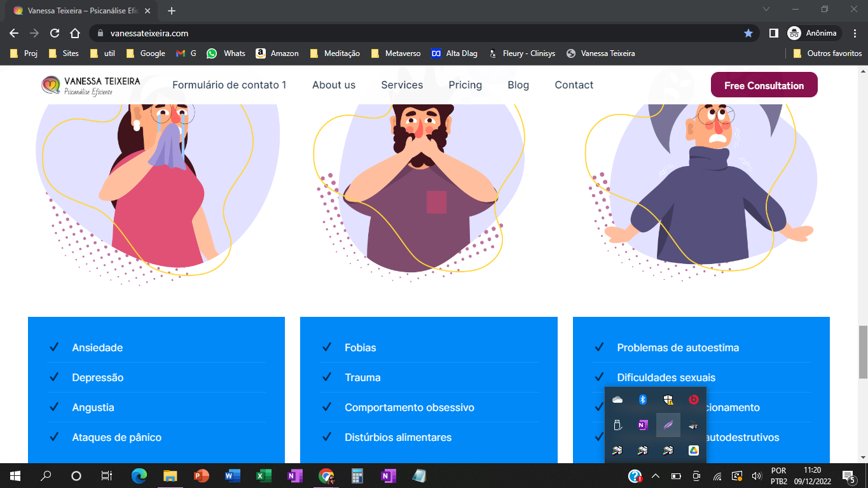Launch PowerPoint from the taskbar
Image resolution: width=868 pixels, height=488 pixels.
click(x=201, y=475)
